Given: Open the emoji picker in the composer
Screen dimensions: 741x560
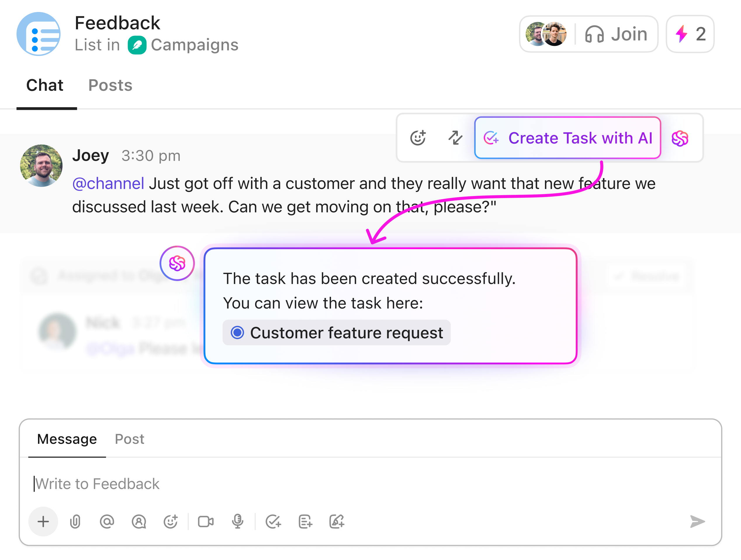Looking at the screenshot, I should click(x=171, y=521).
